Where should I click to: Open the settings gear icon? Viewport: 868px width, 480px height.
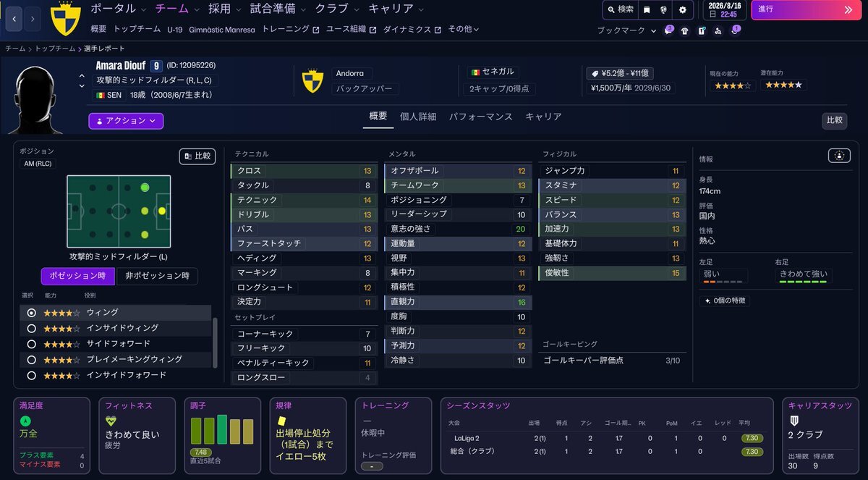pos(682,10)
